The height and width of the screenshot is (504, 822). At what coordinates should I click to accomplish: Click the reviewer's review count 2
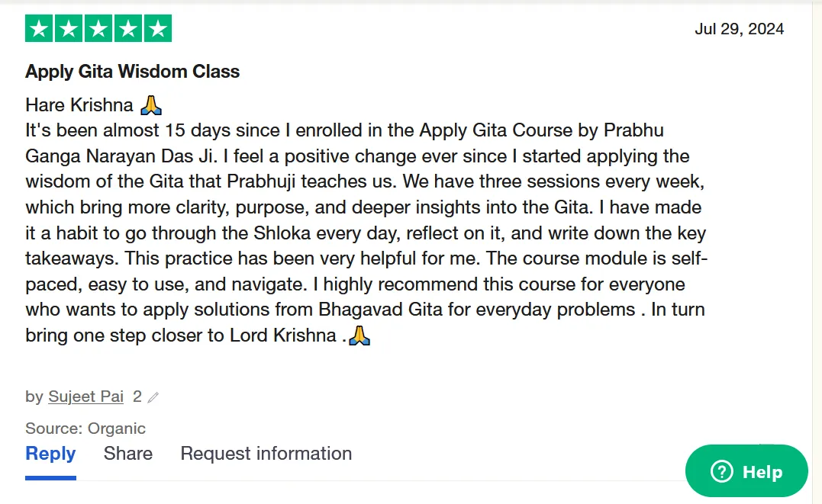point(137,396)
